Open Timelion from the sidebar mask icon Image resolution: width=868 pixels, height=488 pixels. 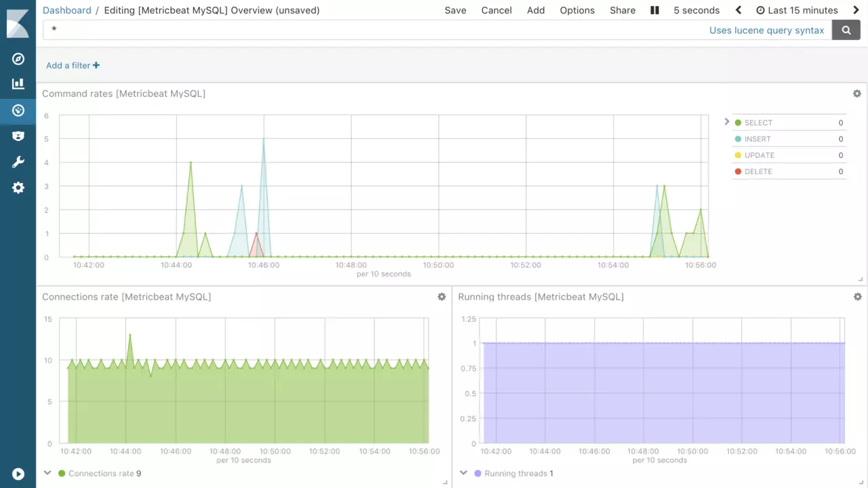pyautogui.click(x=18, y=136)
